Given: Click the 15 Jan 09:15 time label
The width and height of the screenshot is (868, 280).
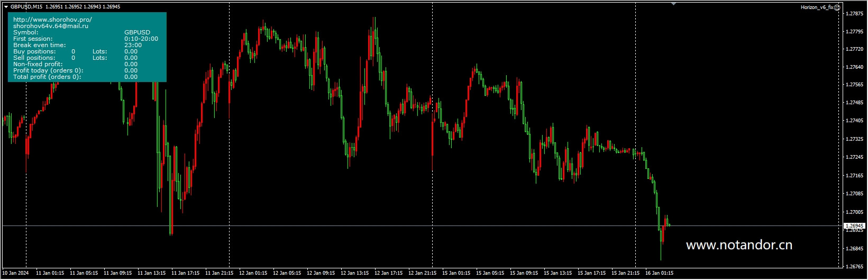Looking at the screenshot, I should click(524, 273).
